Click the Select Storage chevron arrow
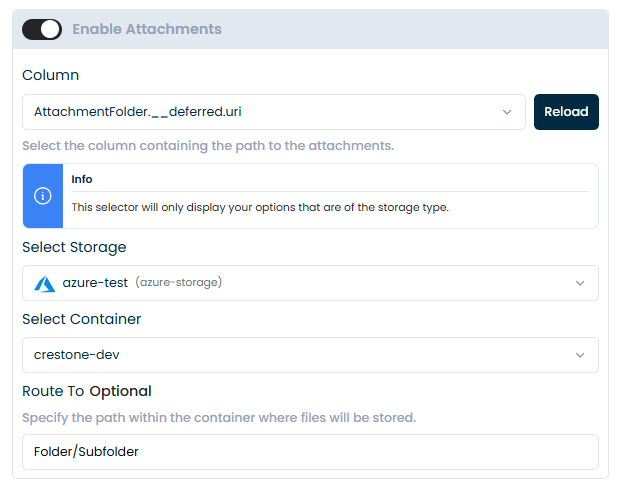624x489 pixels. click(580, 283)
